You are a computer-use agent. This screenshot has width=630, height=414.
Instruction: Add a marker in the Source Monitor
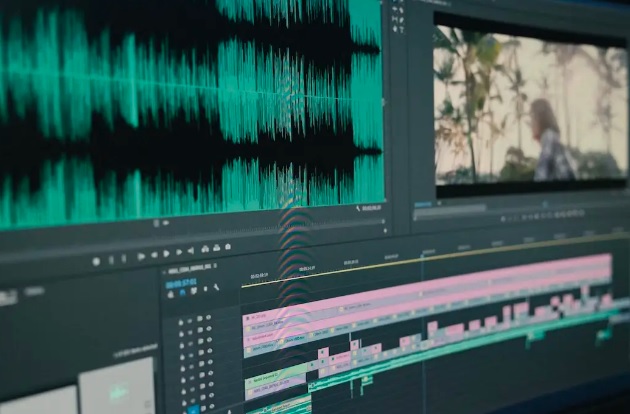tap(96, 262)
